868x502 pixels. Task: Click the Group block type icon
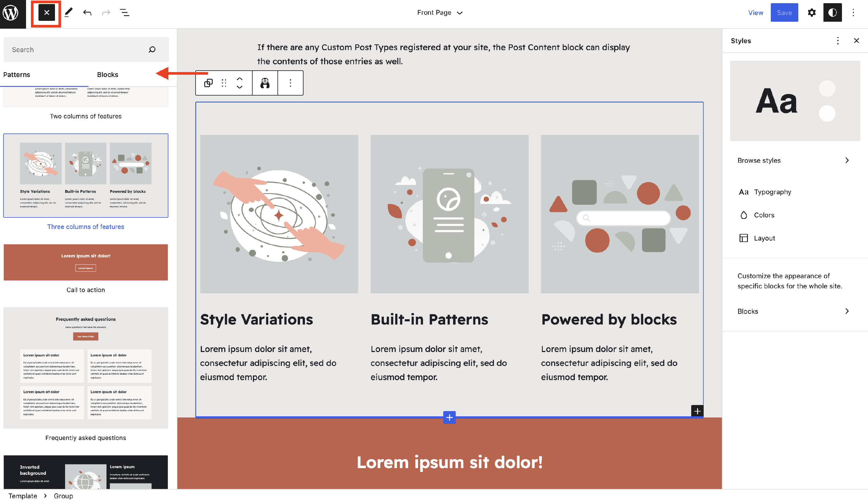[208, 83]
